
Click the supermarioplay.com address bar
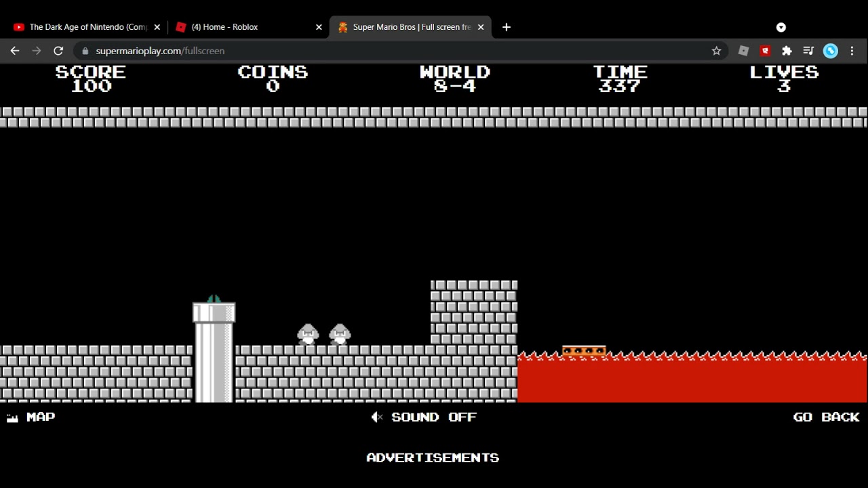(x=400, y=51)
